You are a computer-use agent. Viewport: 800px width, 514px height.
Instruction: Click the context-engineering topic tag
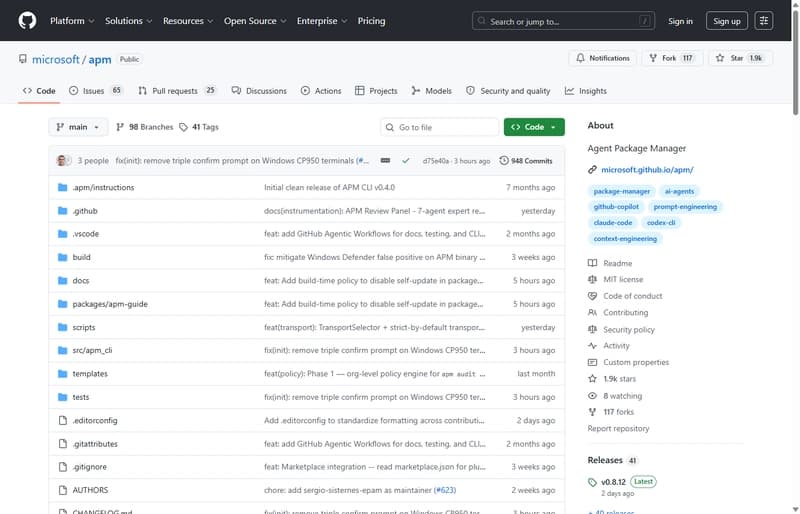click(625, 239)
